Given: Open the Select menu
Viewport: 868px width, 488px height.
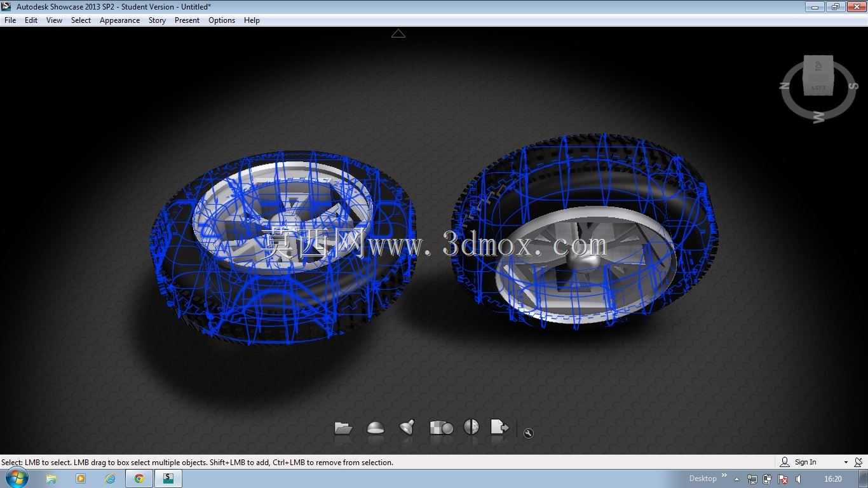Looking at the screenshot, I should 81,20.
